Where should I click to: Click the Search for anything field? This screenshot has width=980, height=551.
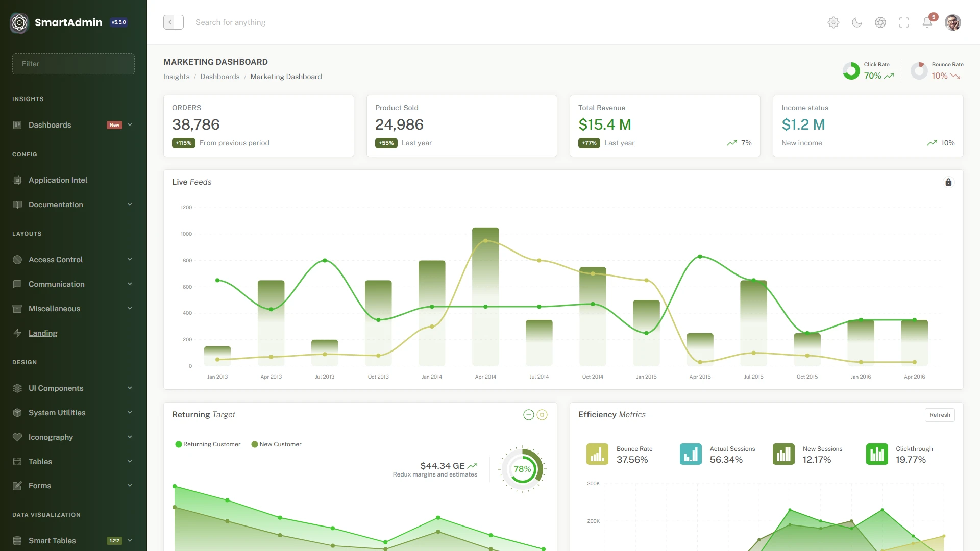230,22
